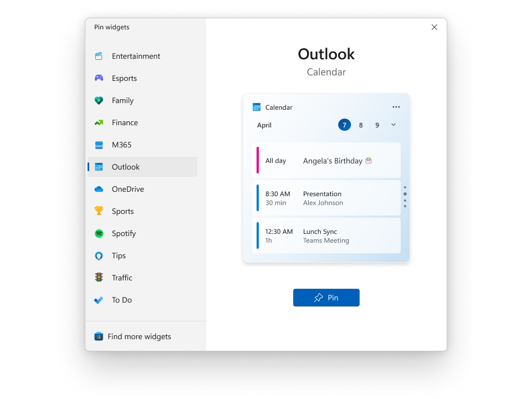Click the Esports game controller icon
Viewport: 532px width, 399px height.
(99, 78)
